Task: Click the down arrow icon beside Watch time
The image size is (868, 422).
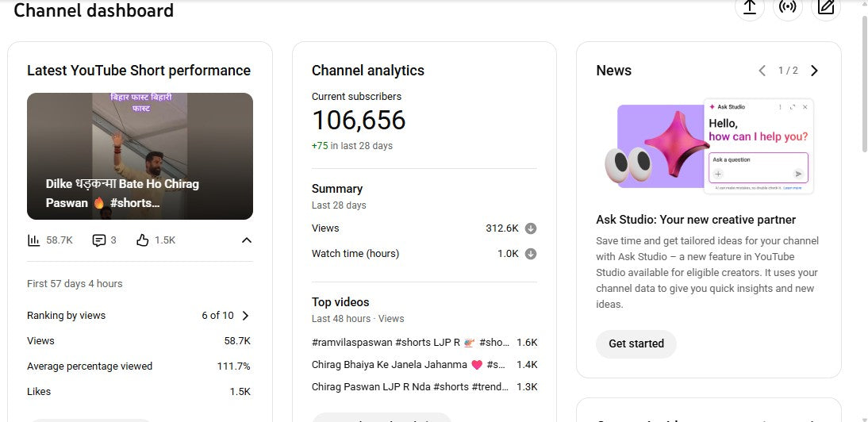Action: click(531, 254)
